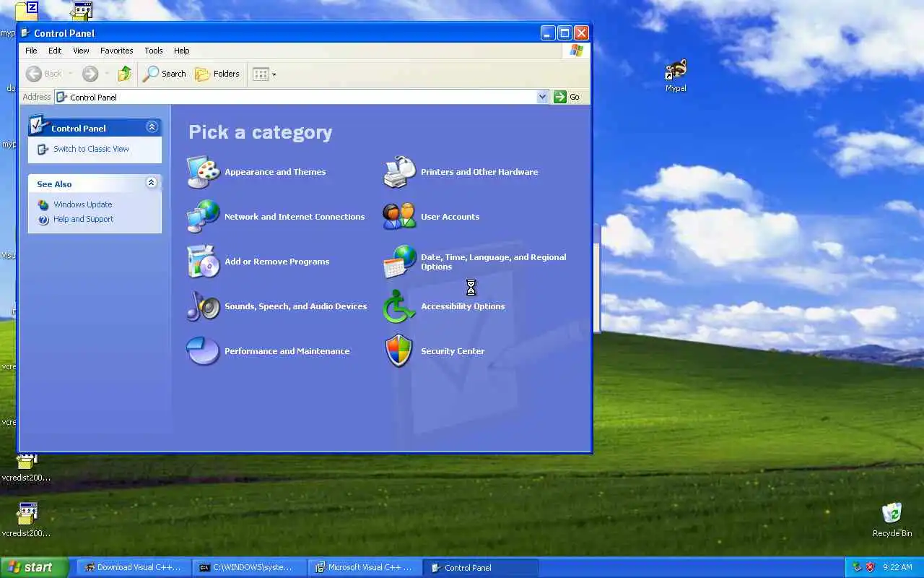Open the File menu
The image size is (924, 578).
(x=31, y=51)
